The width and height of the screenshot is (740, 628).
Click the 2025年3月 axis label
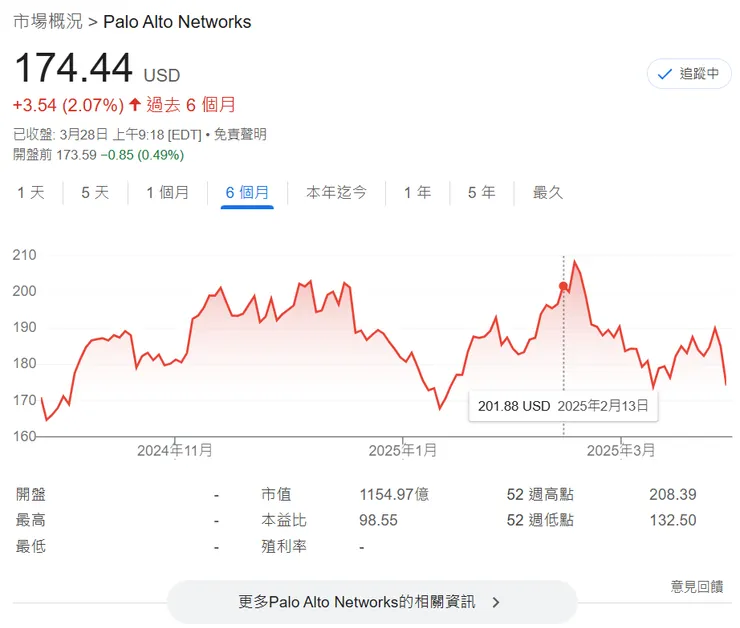pos(621,450)
